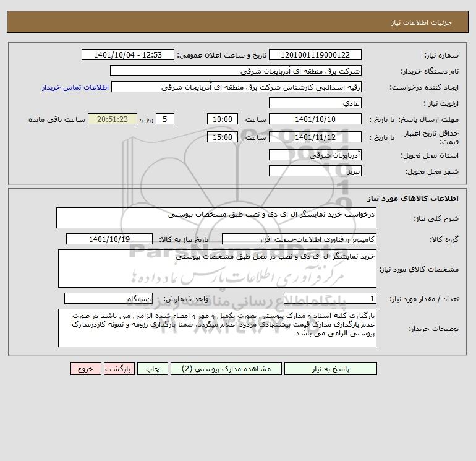Click the اطلاعات کالاهای مورد نیاز section heading
476x461 pixels.
point(412,199)
